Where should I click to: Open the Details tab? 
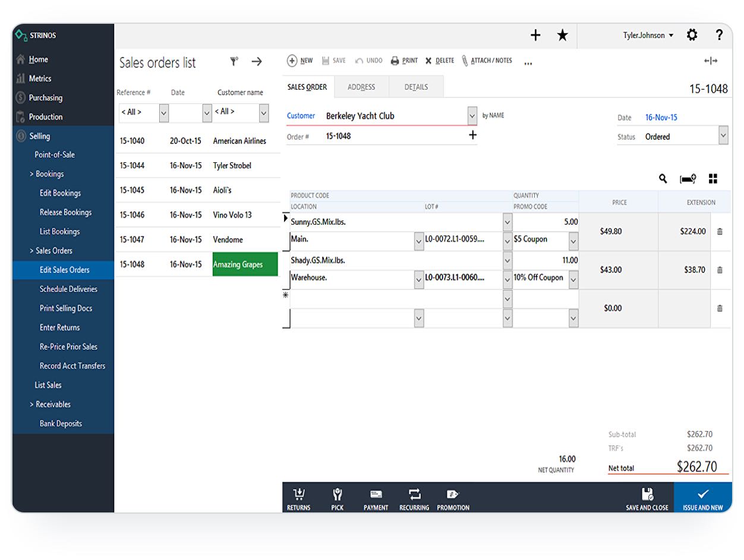415,87
